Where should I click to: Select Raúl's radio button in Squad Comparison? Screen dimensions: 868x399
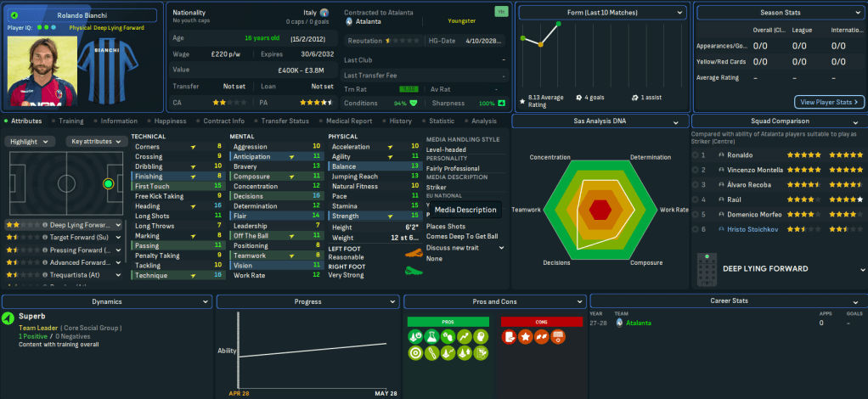[x=696, y=199]
